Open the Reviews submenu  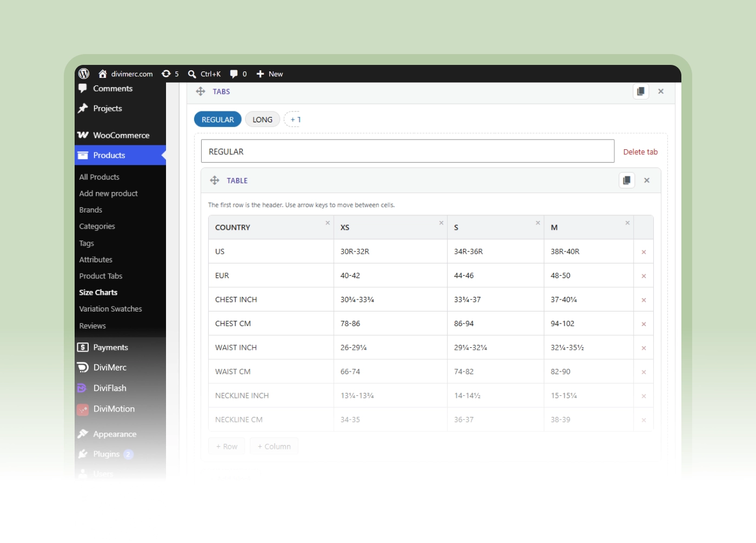tap(92, 326)
